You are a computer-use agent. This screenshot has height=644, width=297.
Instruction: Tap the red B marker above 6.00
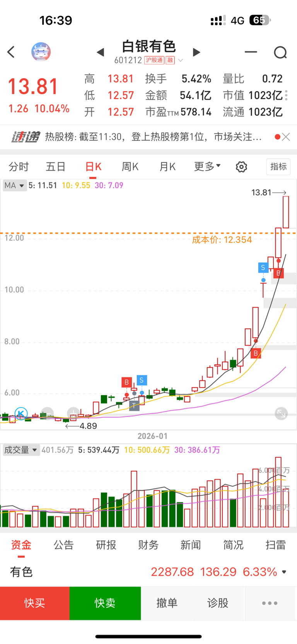pyautogui.click(x=126, y=383)
